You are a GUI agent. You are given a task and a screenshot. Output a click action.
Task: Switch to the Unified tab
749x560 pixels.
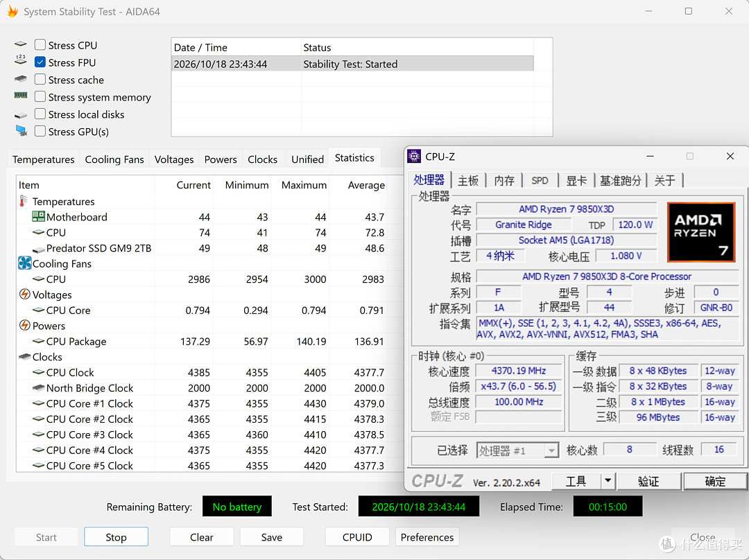point(308,159)
